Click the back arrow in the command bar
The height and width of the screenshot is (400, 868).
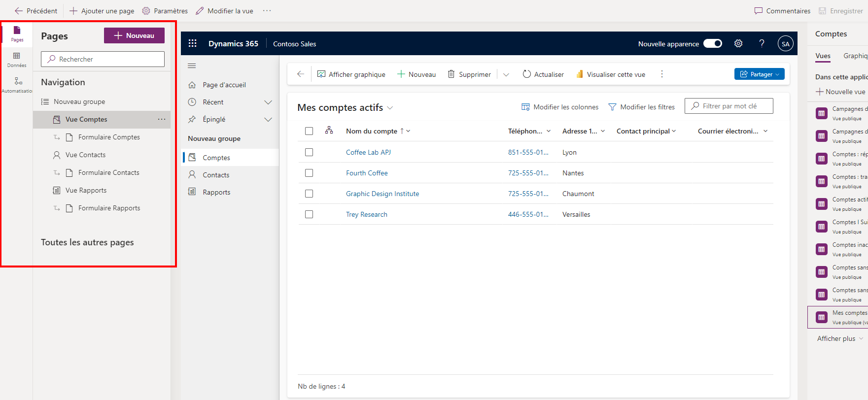point(301,74)
